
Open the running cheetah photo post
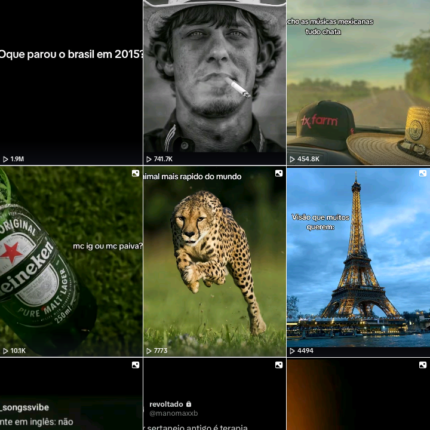[x=215, y=262]
